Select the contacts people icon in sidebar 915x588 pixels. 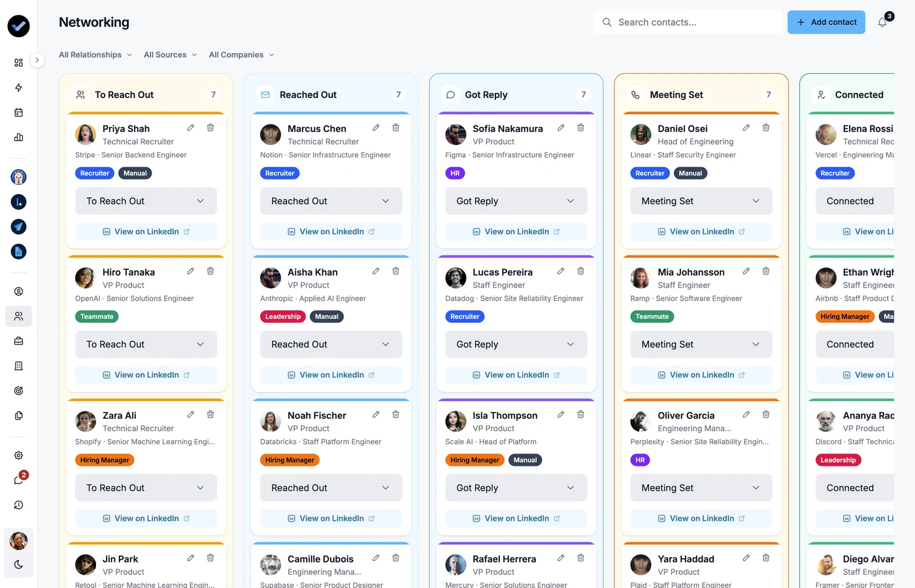coord(18,316)
